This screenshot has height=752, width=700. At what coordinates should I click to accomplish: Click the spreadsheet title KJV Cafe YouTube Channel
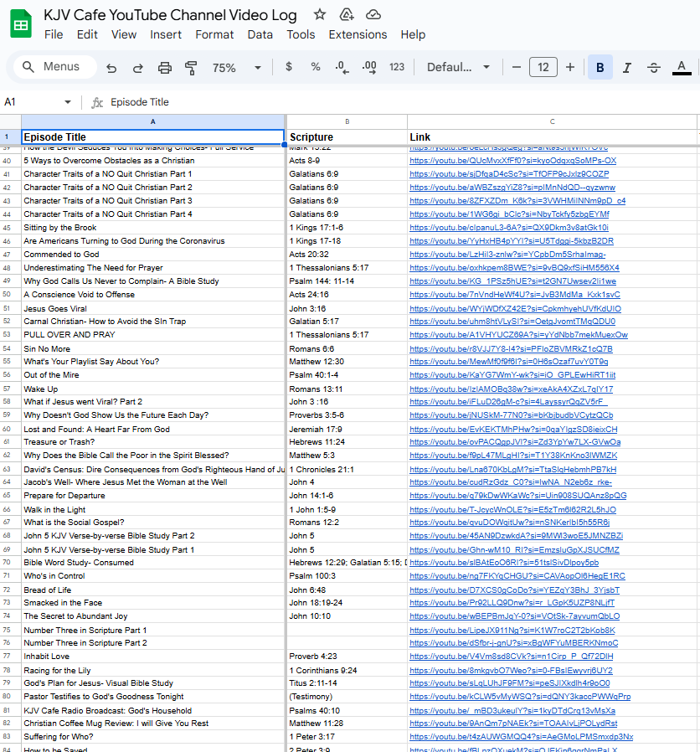tap(170, 15)
